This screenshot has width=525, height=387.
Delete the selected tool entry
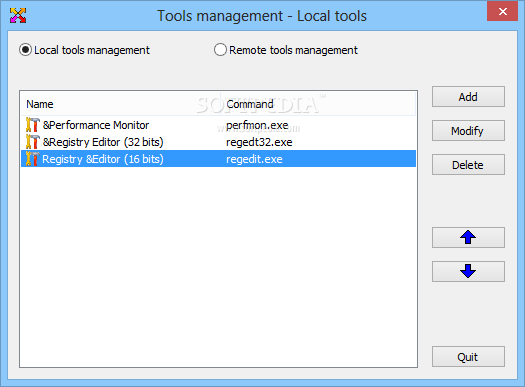tap(468, 164)
